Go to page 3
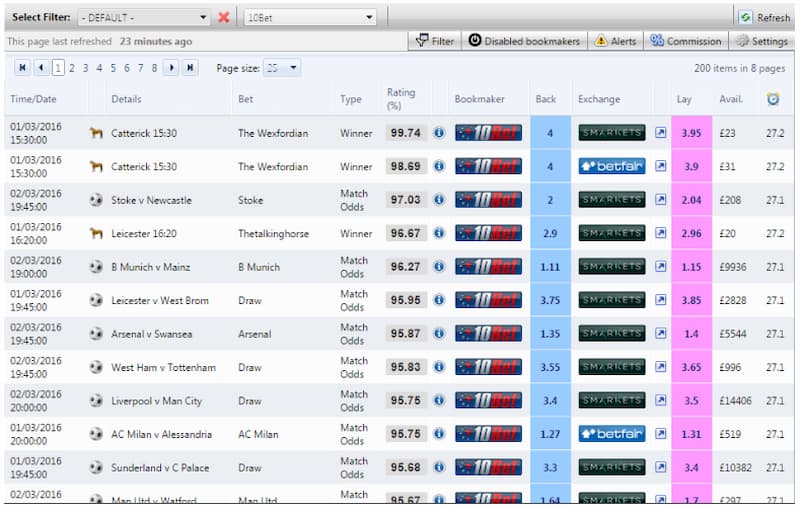800x509 pixels. pyautogui.click(x=86, y=68)
